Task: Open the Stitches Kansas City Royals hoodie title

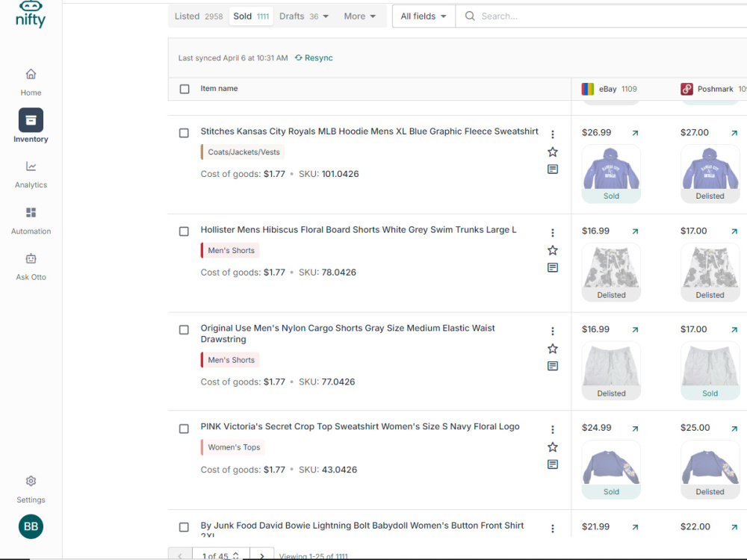Action: 369,131
